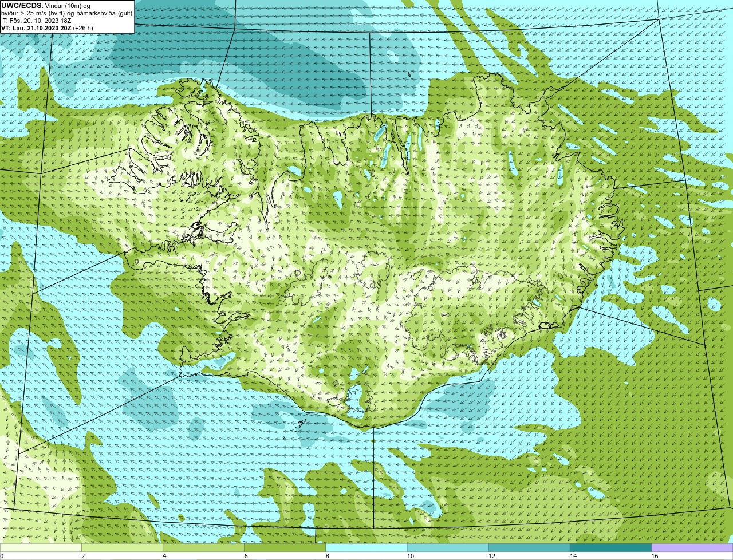
Task: Click the dark teal 14–16 m/s legend swatch
Action: click(x=611, y=548)
